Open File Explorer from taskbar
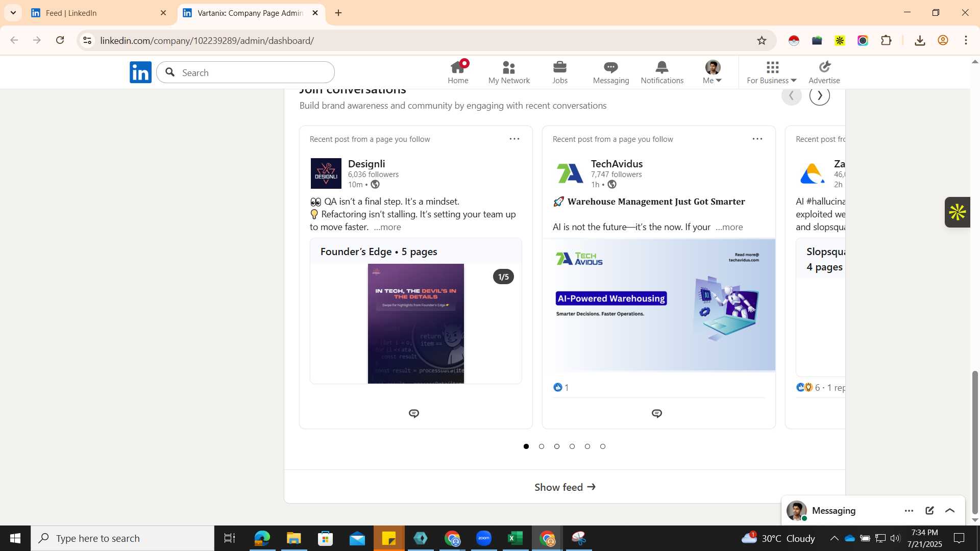Viewport: 980px width, 551px height. click(x=294, y=538)
